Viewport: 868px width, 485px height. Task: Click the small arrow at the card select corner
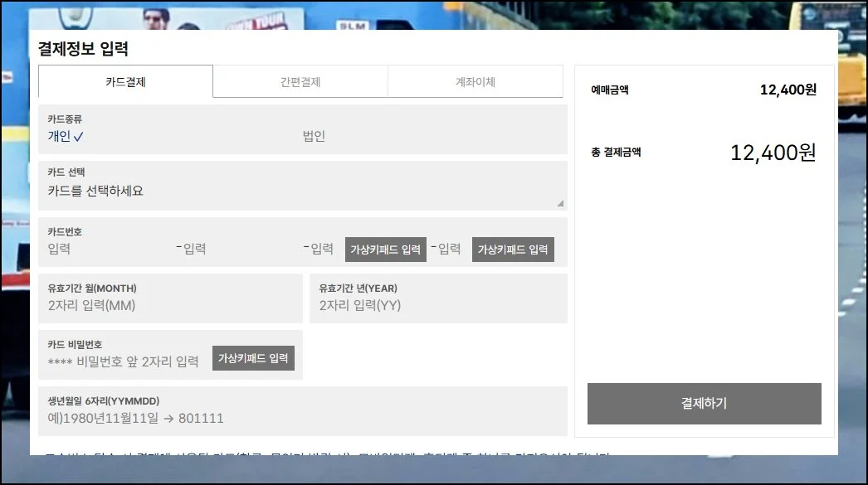pos(560,203)
